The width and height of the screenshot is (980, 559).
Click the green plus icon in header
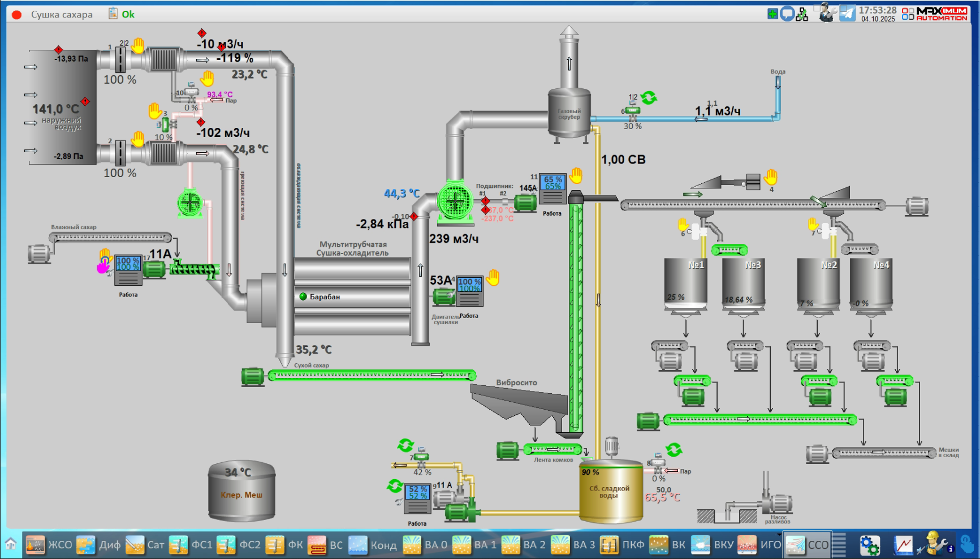[772, 14]
